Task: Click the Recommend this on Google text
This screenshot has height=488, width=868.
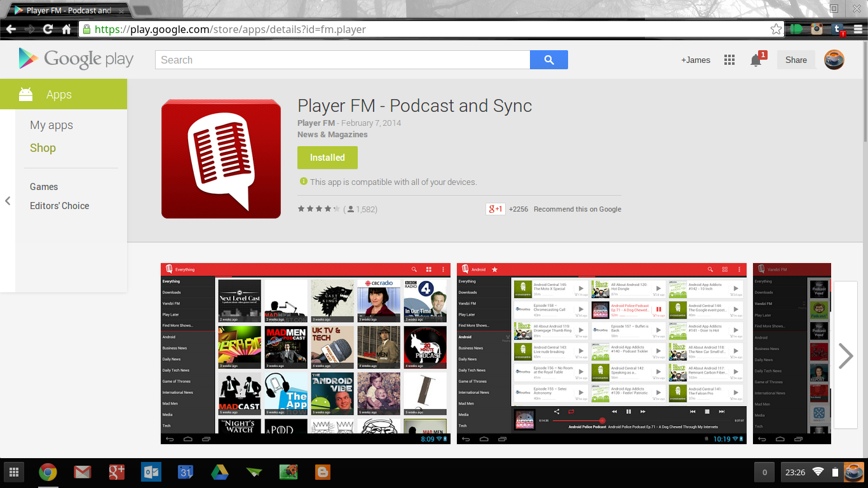Action: 578,209
